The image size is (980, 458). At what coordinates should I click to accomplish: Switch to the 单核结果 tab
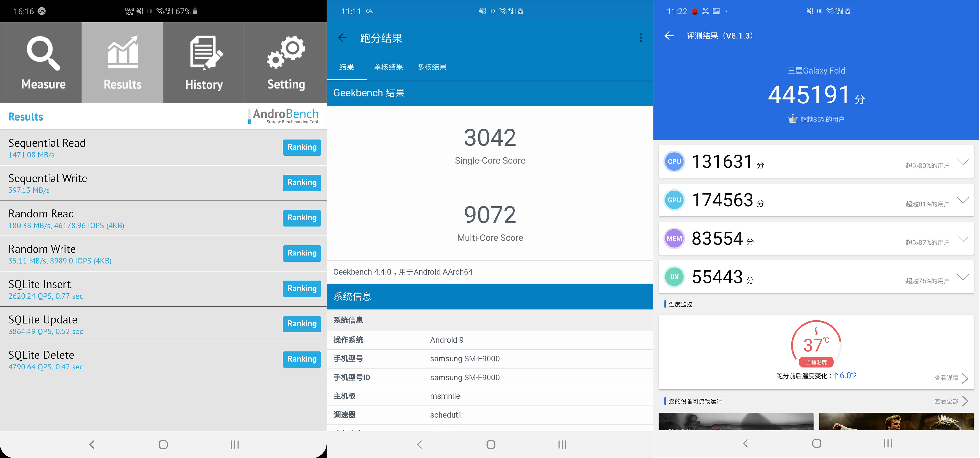point(388,67)
